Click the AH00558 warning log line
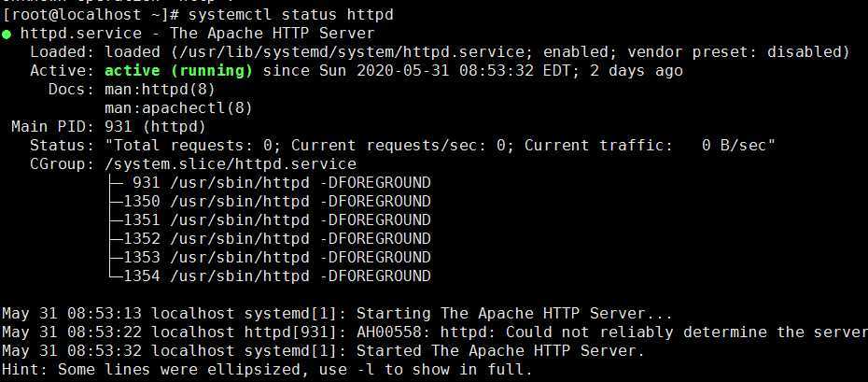868x382 pixels. pyautogui.click(x=435, y=332)
